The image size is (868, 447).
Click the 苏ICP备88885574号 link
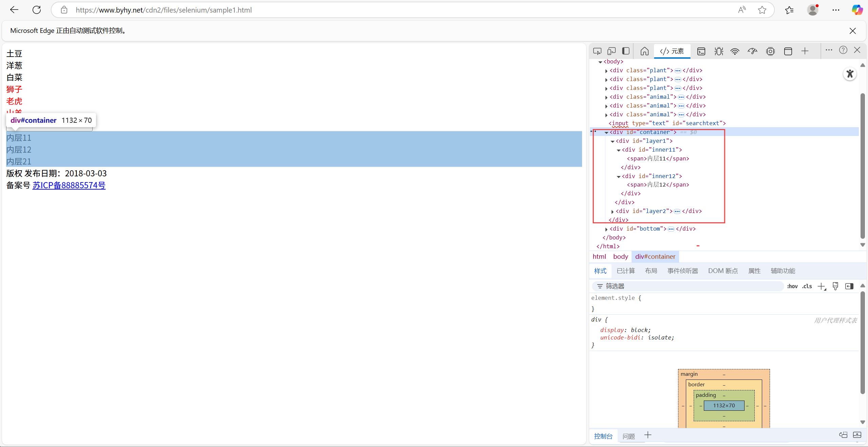(69, 185)
